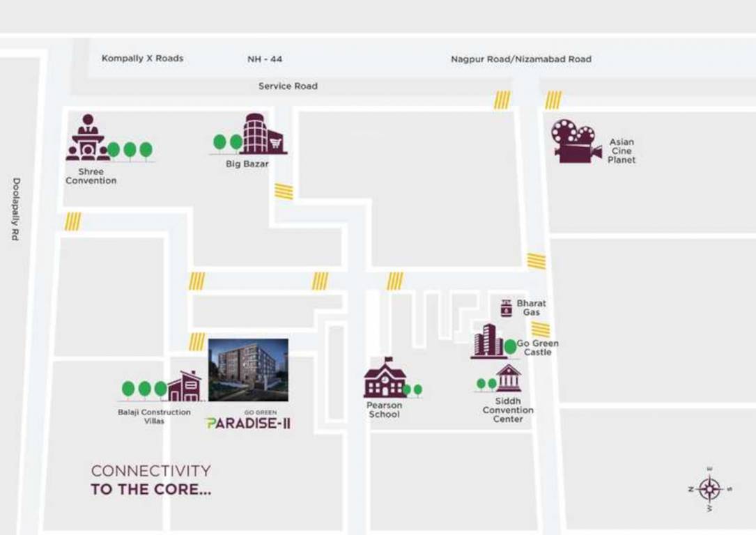Click the Kompally X Roads label
This screenshot has width=756, height=535.
tap(142, 59)
